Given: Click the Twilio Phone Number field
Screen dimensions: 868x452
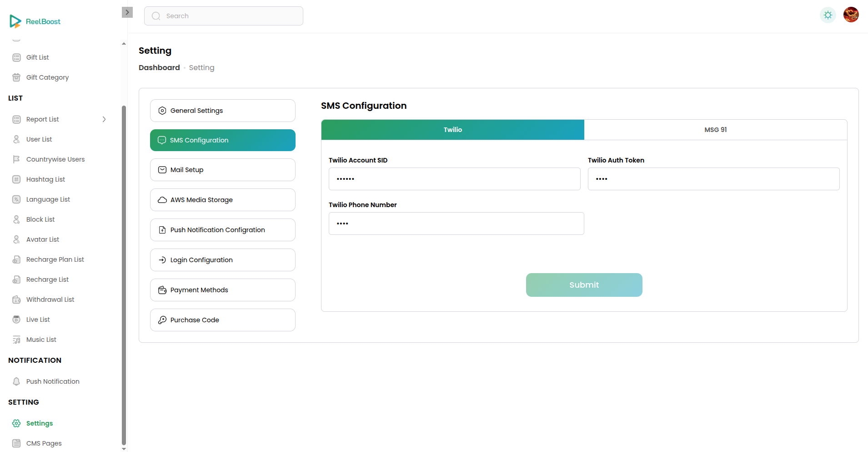Looking at the screenshot, I should (457, 223).
